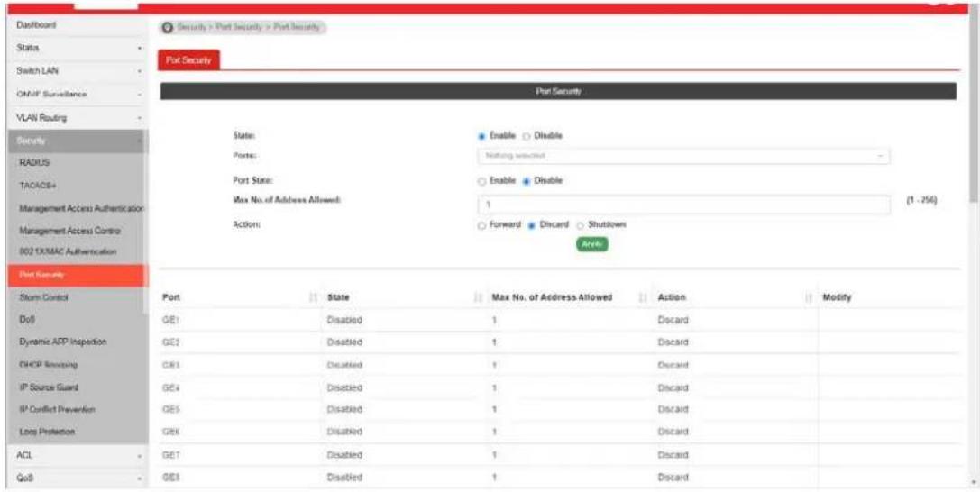The height and width of the screenshot is (492, 980).
Task: Open the Ports 'Nothing selected' dropdown
Action: (x=683, y=156)
